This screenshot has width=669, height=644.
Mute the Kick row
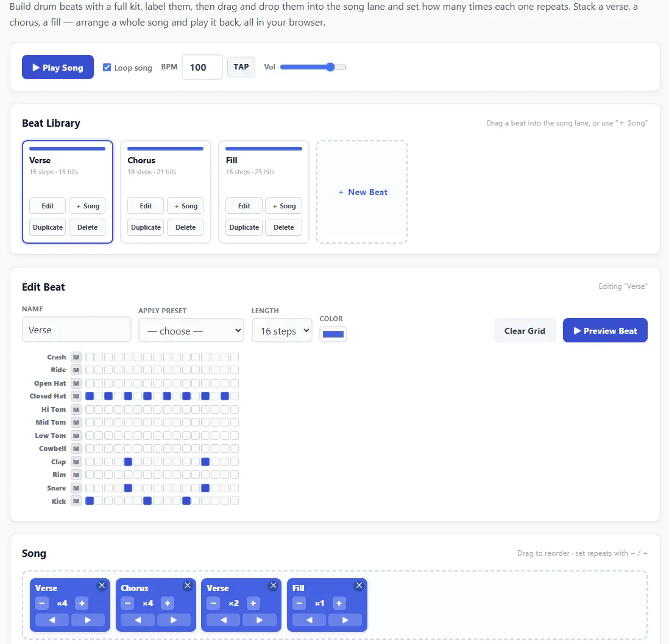coord(76,501)
